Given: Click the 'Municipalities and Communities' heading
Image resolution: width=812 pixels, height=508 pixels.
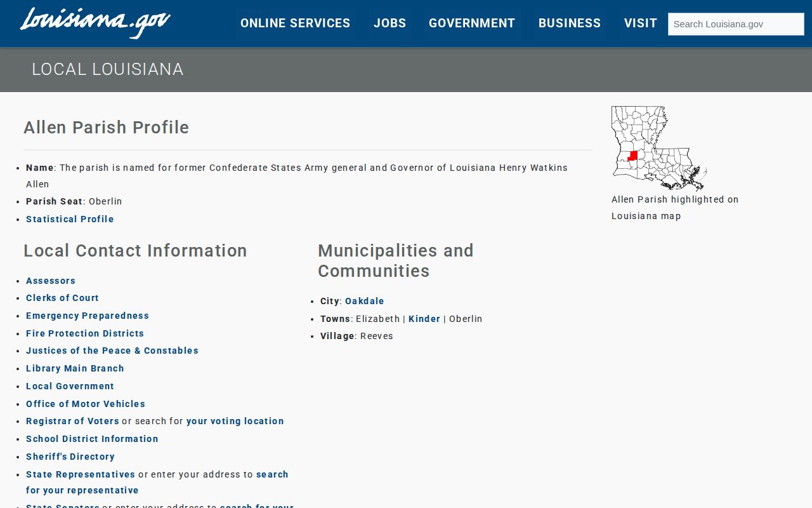Looking at the screenshot, I should [x=396, y=260].
